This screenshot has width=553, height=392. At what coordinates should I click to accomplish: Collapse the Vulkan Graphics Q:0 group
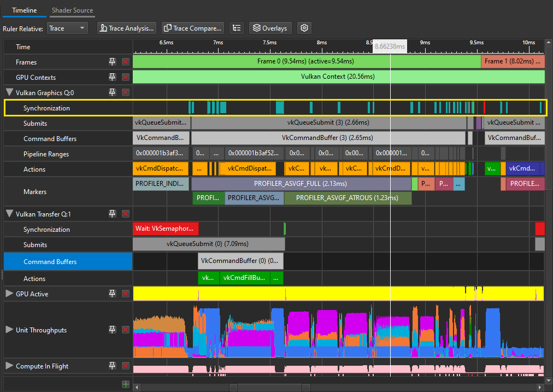pyautogui.click(x=9, y=92)
